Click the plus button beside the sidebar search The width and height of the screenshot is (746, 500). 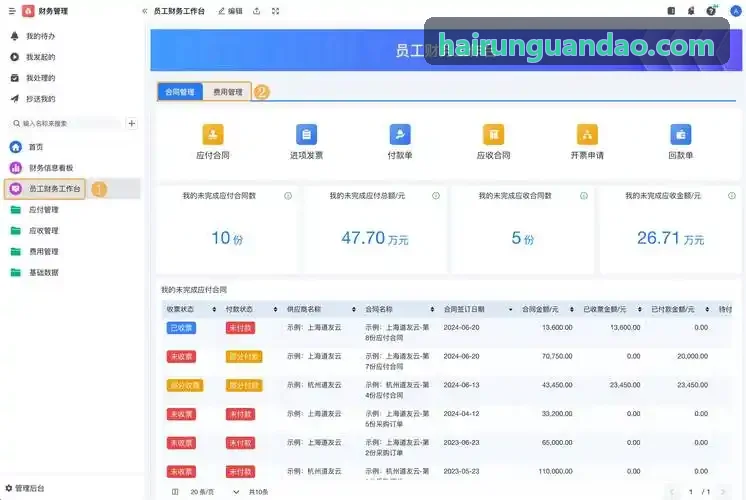(132, 124)
